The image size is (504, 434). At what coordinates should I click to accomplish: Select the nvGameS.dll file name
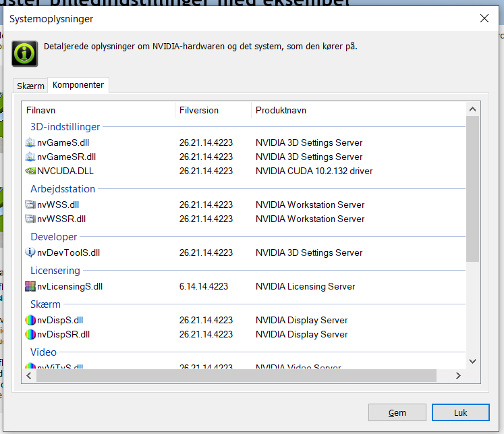point(63,142)
